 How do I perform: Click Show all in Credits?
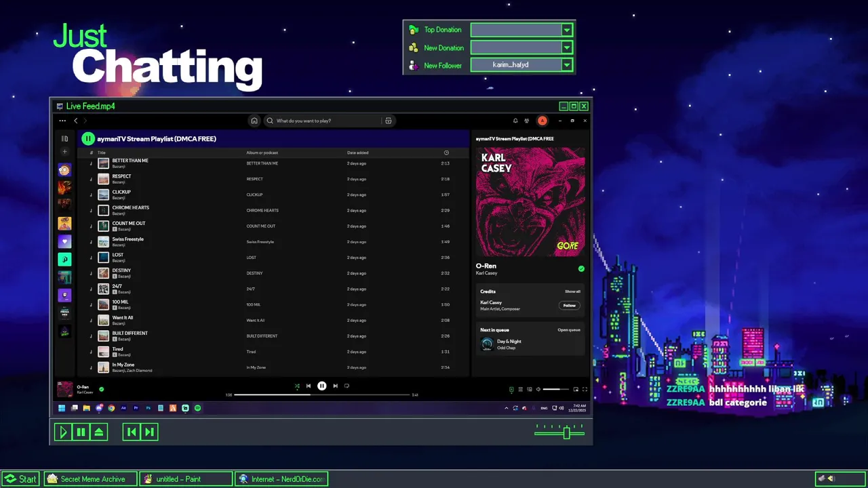(x=573, y=291)
